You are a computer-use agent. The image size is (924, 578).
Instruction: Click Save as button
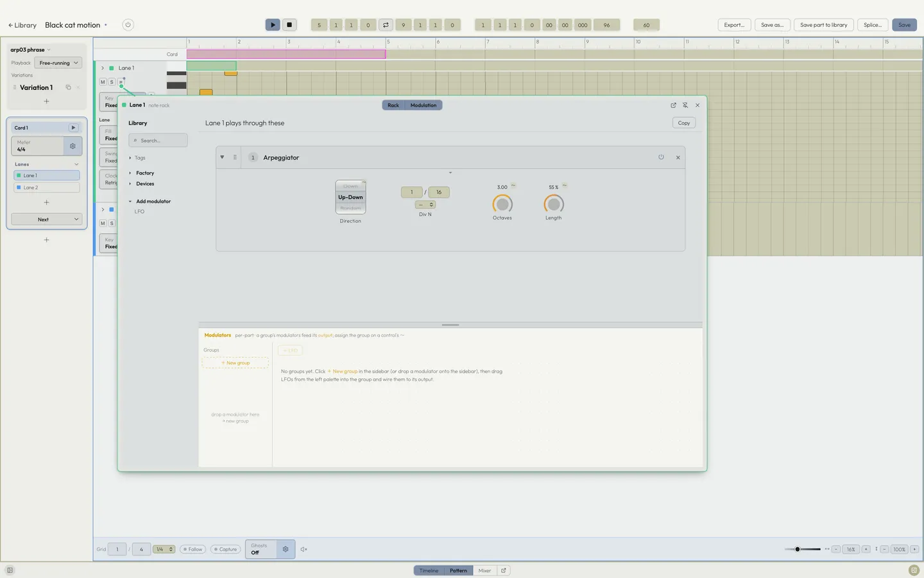click(x=772, y=25)
